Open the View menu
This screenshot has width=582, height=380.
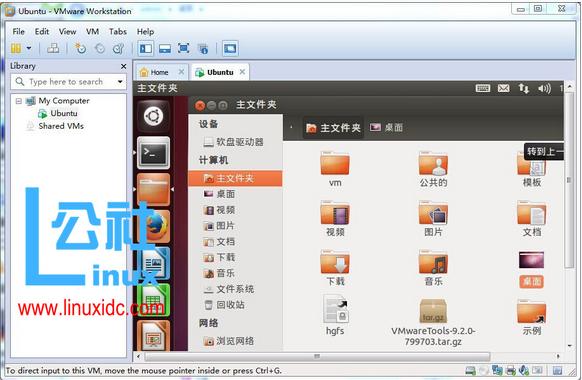68,32
